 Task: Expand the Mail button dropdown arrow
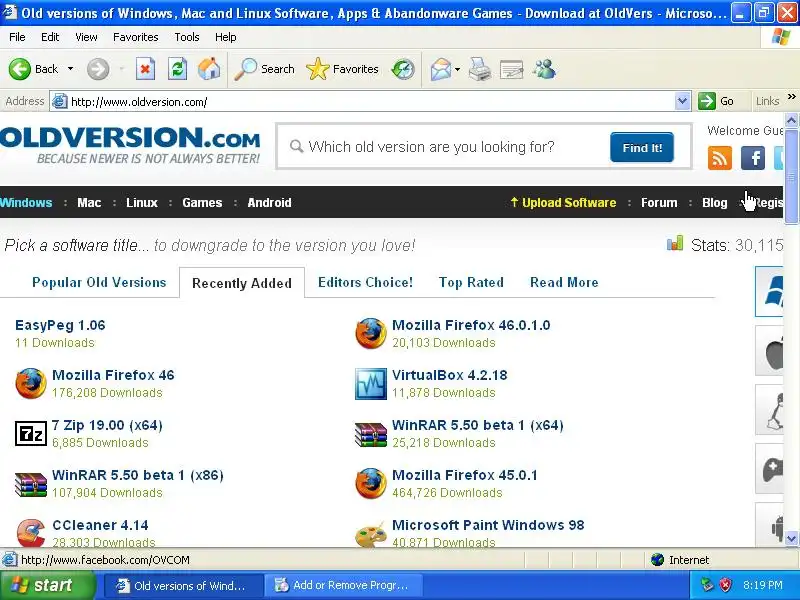pos(457,69)
